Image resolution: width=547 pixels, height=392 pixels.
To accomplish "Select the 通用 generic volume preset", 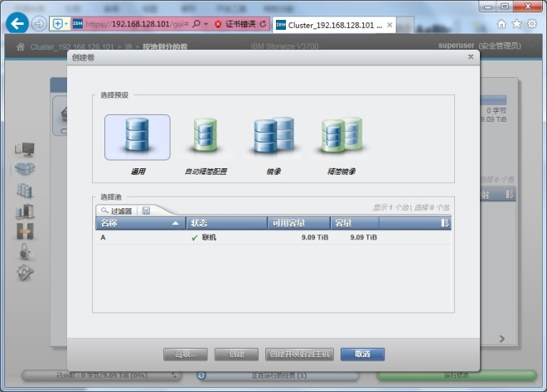I will point(138,138).
